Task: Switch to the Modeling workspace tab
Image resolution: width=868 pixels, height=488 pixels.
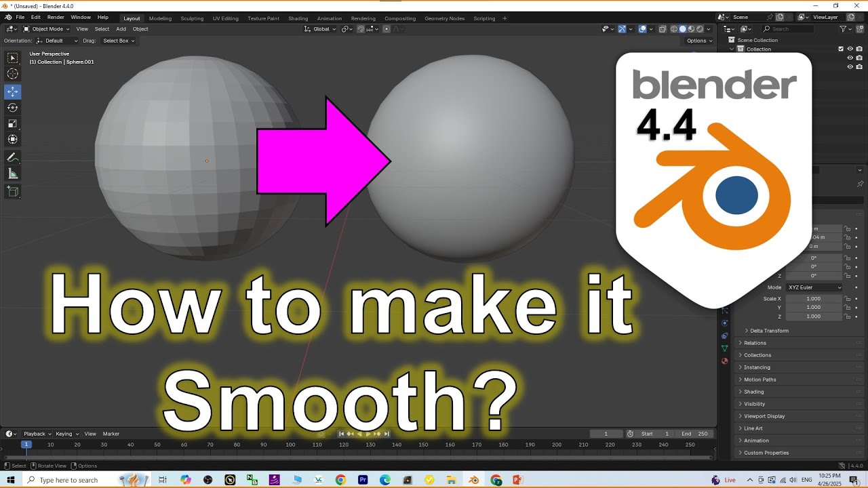Action: pyautogui.click(x=160, y=18)
